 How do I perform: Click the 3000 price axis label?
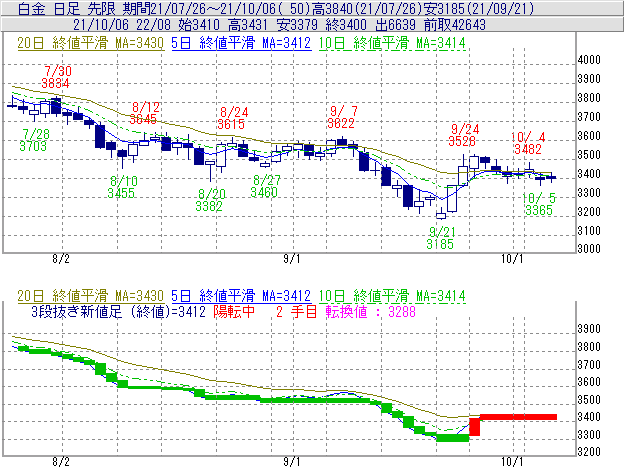point(589,249)
